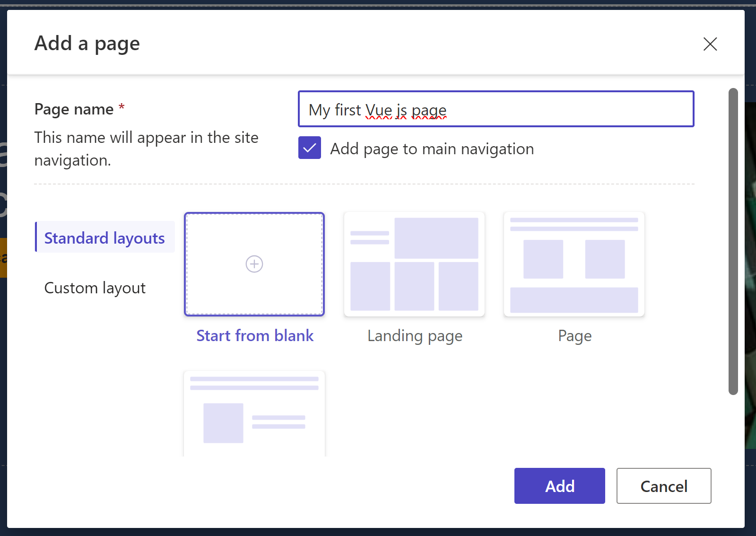This screenshot has width=756, height=536.
Task: Click the Page name input field
Action: coord(495,109)
